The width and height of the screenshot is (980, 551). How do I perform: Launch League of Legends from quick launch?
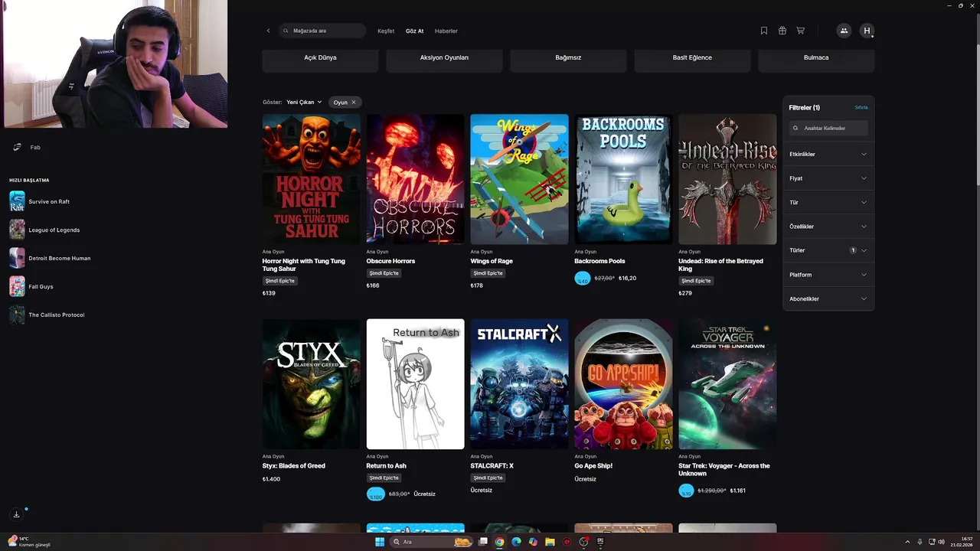pos(44,230)
